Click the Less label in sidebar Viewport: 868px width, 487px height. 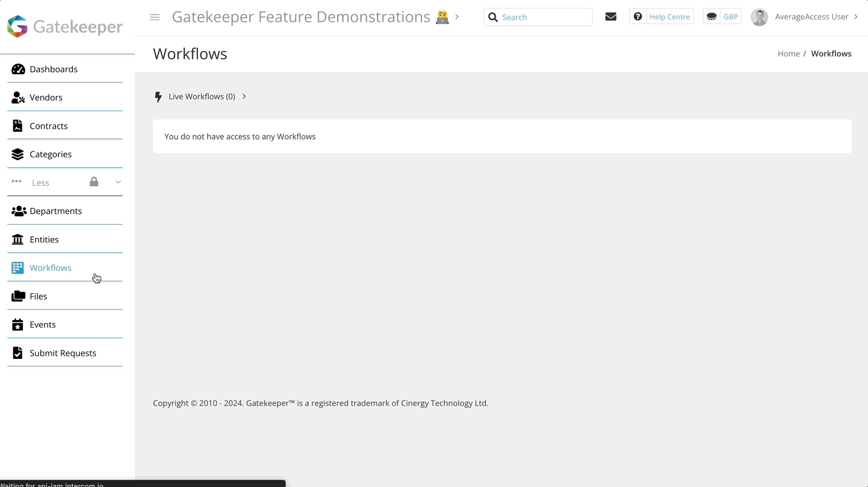click(41, 183)
